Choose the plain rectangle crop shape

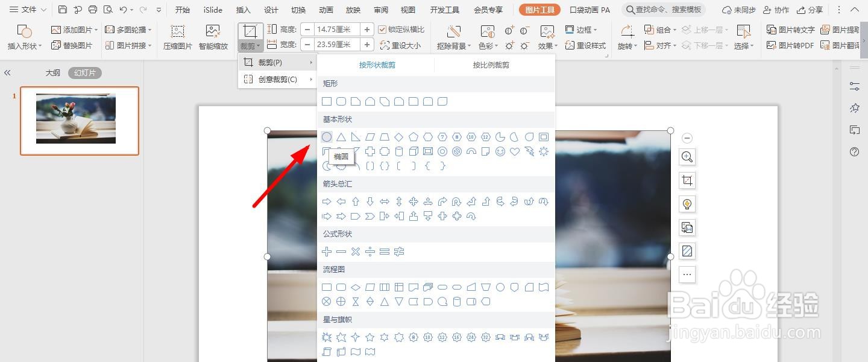pos(327,101)
